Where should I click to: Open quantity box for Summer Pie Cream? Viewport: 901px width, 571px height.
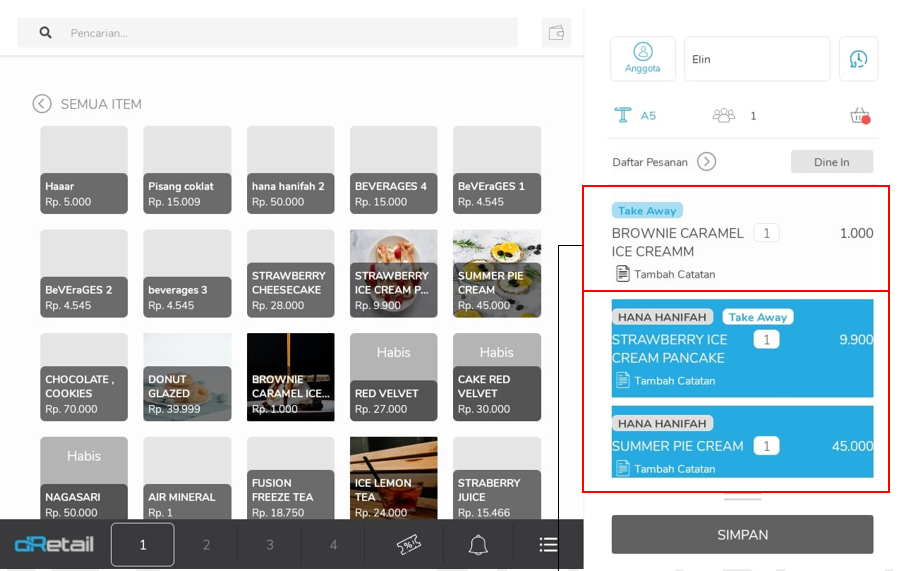tap(766, 446)
